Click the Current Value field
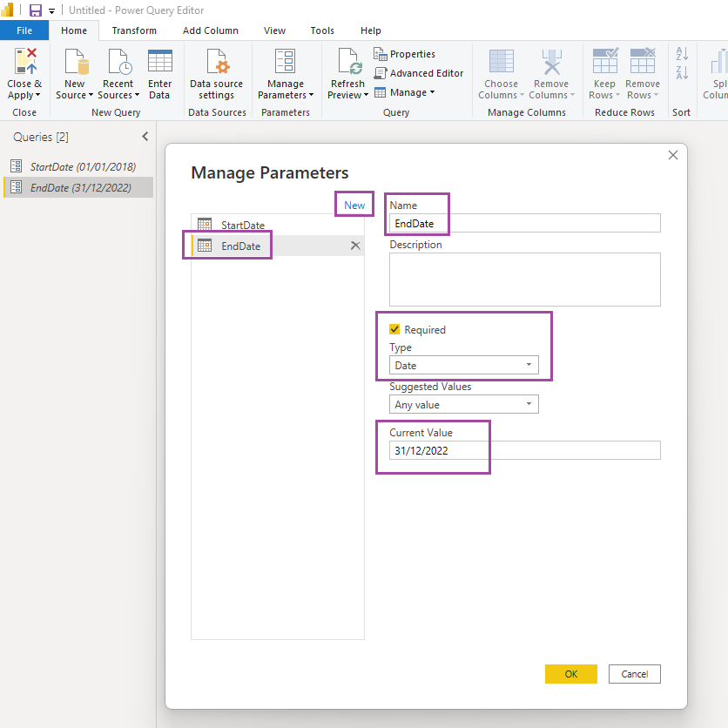This screenshot has height=728, width=728. pyautogui.click(x=524, y=450)
